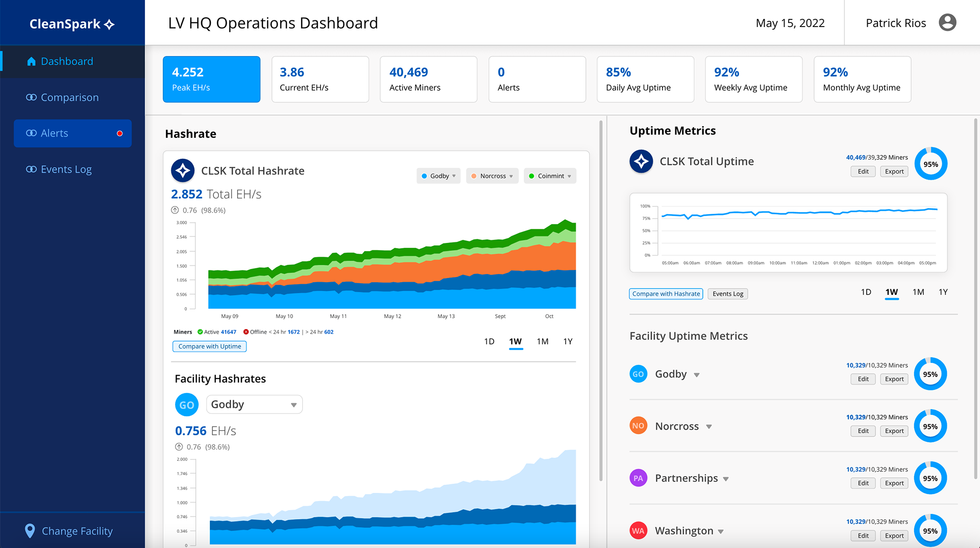Select the 1Y range in Uptime chart
980x548 pixels.
943,292
